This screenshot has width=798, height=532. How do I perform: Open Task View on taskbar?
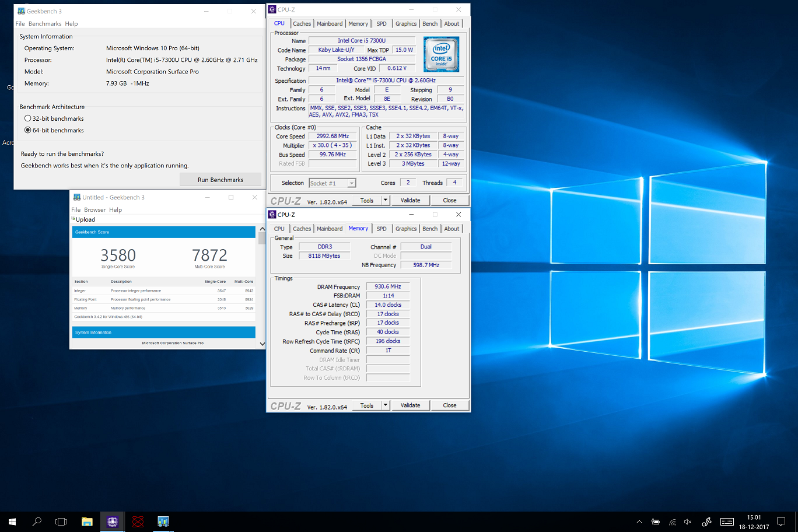pos(61,521)
